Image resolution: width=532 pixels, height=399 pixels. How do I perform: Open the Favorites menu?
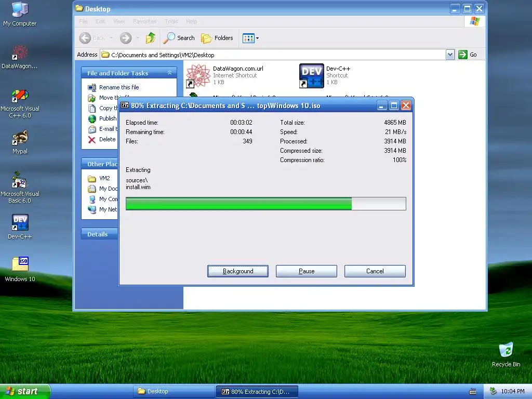tap(145, 21)
